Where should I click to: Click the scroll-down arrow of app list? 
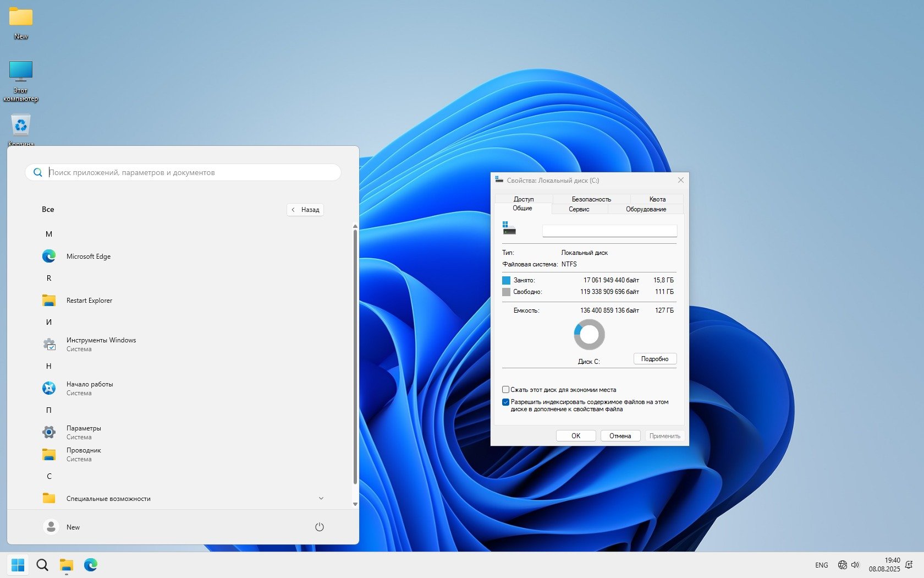point(355,504)
